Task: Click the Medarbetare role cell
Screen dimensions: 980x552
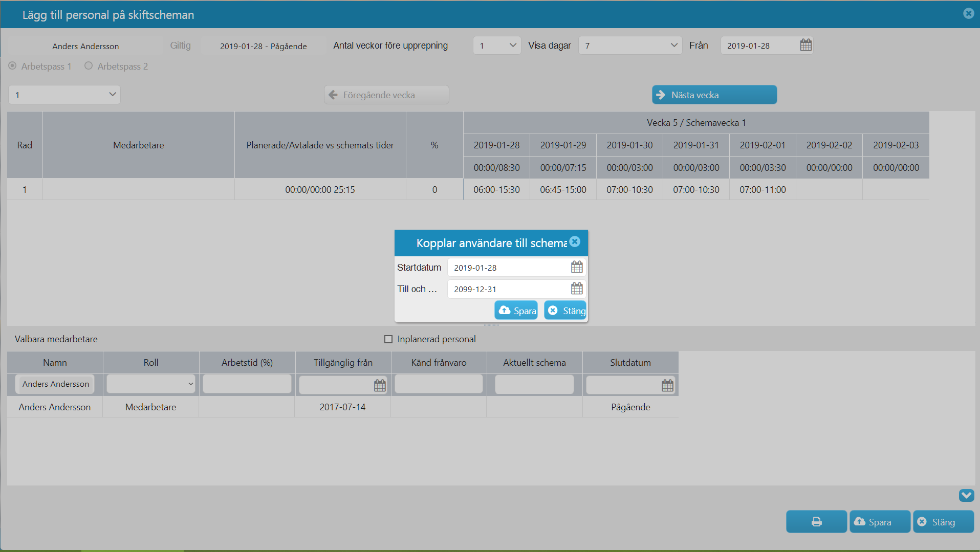Action: click(151, 407)
